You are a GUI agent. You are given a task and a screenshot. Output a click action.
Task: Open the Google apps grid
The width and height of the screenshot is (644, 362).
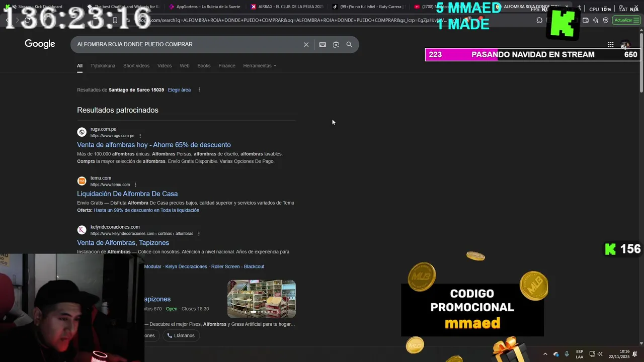(x=610, y=45)
